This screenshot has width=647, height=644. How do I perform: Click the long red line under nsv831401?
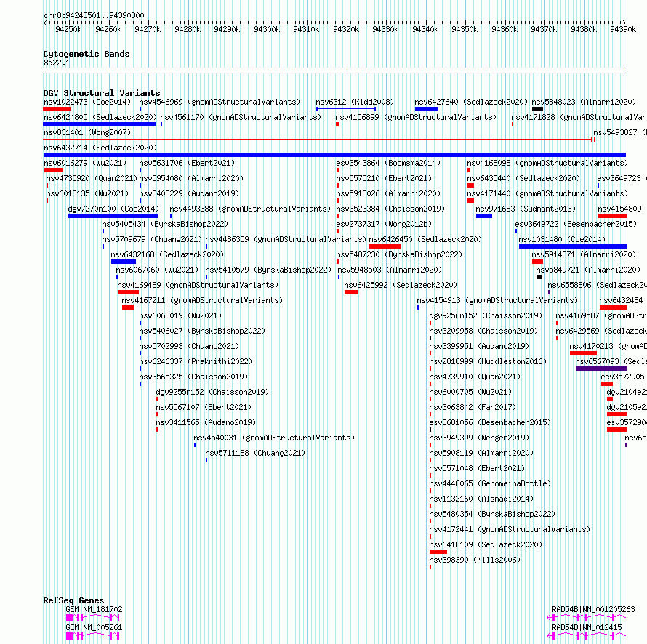point(318,140)
